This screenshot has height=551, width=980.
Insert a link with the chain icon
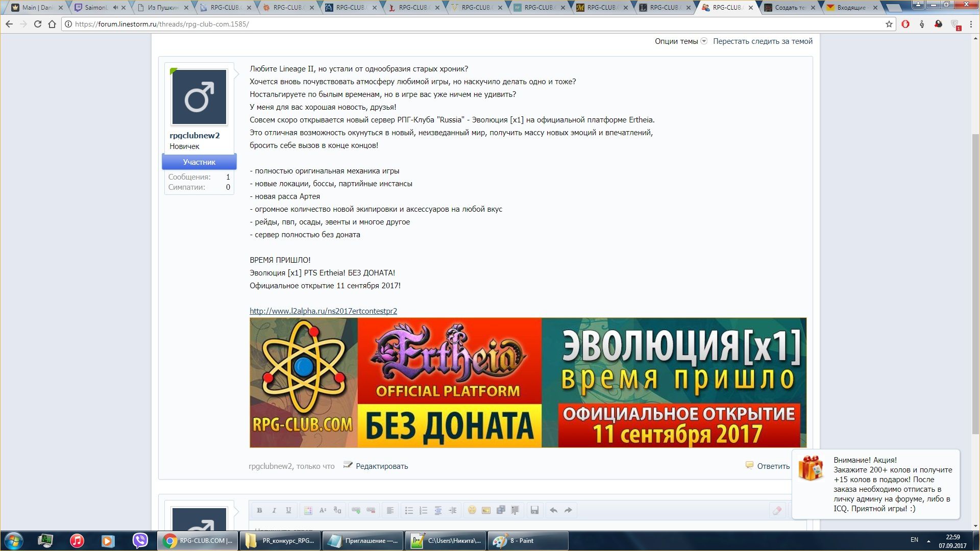coord(356,510)
